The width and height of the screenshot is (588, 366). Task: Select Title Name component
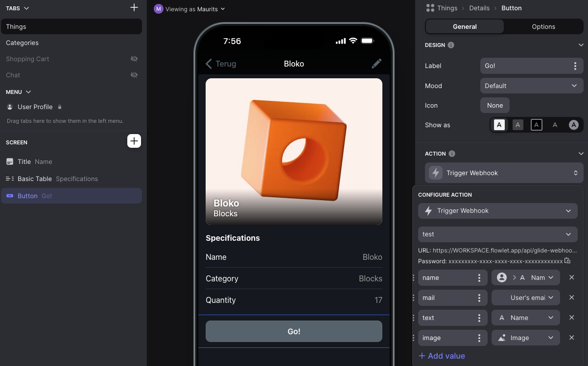(x=71, y=161)
